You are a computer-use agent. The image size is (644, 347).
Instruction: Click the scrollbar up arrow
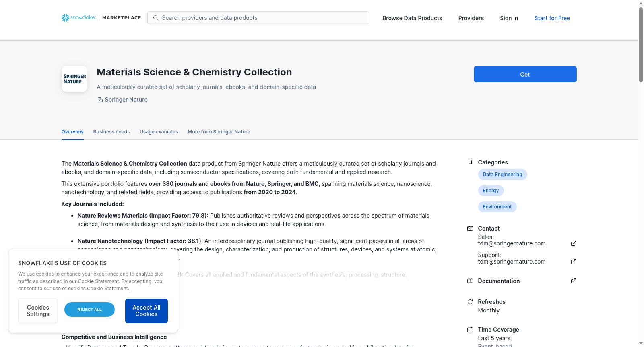click(x=641, y=3)
